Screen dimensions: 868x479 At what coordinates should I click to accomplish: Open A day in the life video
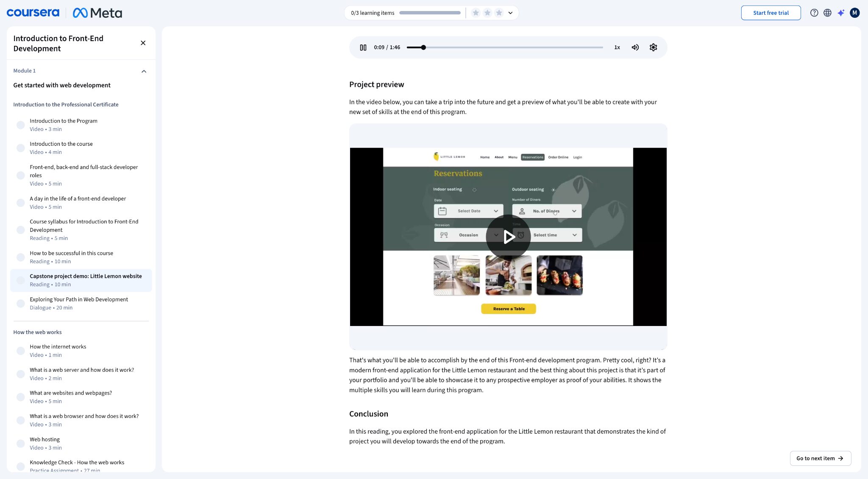pyautogui.click(x=81, y=203)
